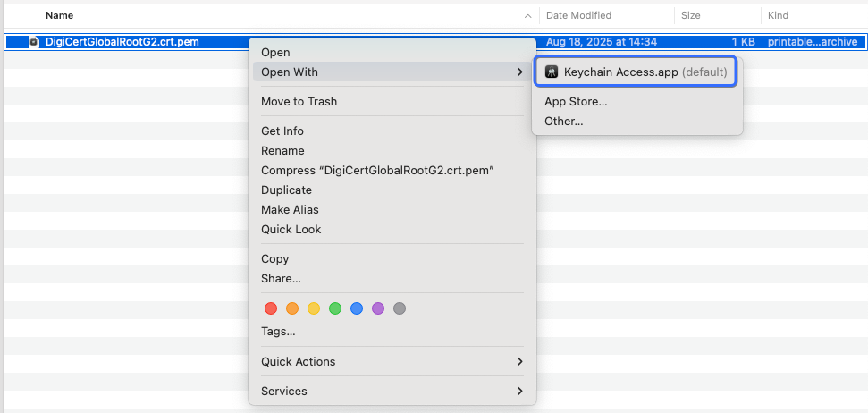Toggle sort order arrow in Name column
This screenshot has width=868, height=413.
pyautogui.click(x=527, y=16)
